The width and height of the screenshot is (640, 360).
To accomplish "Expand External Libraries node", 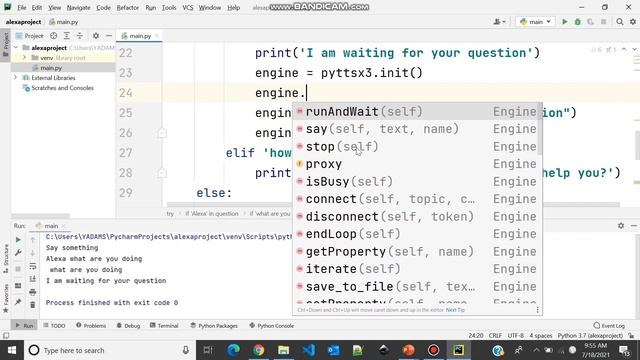I will click(x=16, y=78).
